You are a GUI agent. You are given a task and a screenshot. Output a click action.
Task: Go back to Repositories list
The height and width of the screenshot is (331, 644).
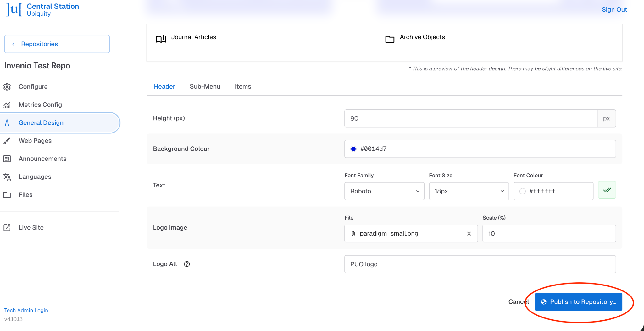[x=57, y=44]
